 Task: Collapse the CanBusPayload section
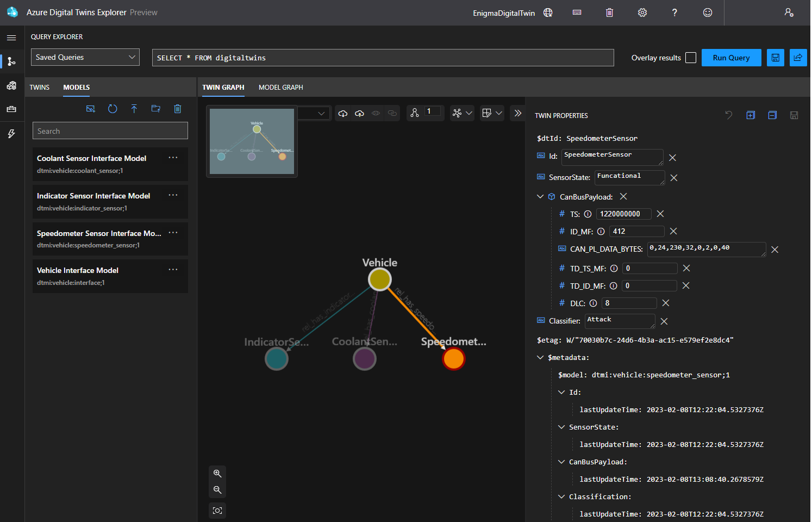tap(540, 197)
